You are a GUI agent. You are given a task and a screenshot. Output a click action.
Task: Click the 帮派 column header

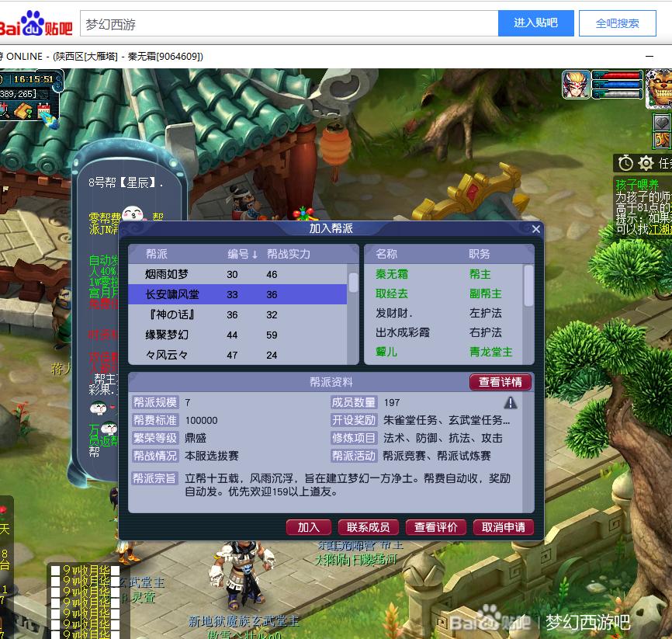157,255
